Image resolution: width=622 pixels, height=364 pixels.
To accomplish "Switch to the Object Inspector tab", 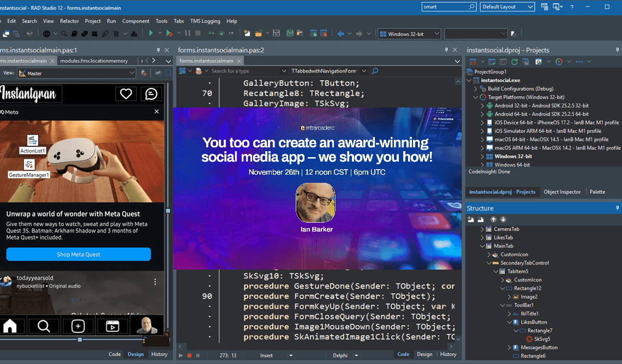I will (x=562, y=192).
